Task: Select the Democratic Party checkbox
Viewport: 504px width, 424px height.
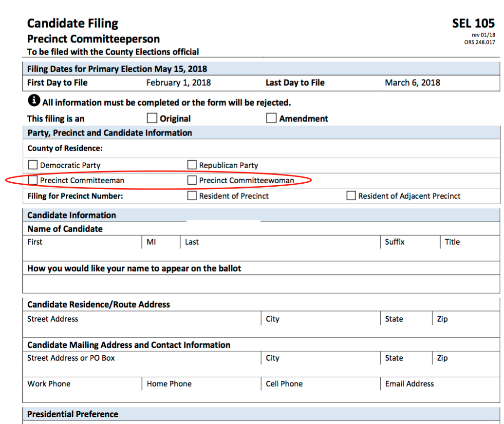Action: click(33, 165)
